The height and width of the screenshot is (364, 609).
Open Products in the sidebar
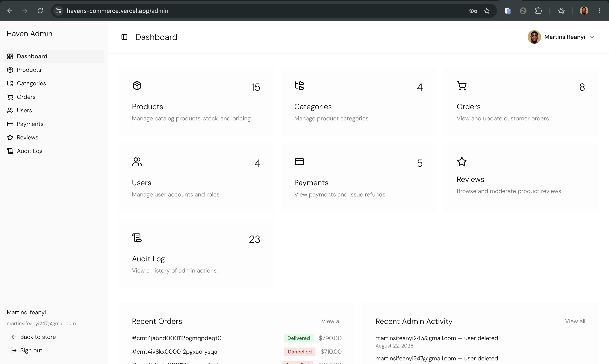[54, 70]
